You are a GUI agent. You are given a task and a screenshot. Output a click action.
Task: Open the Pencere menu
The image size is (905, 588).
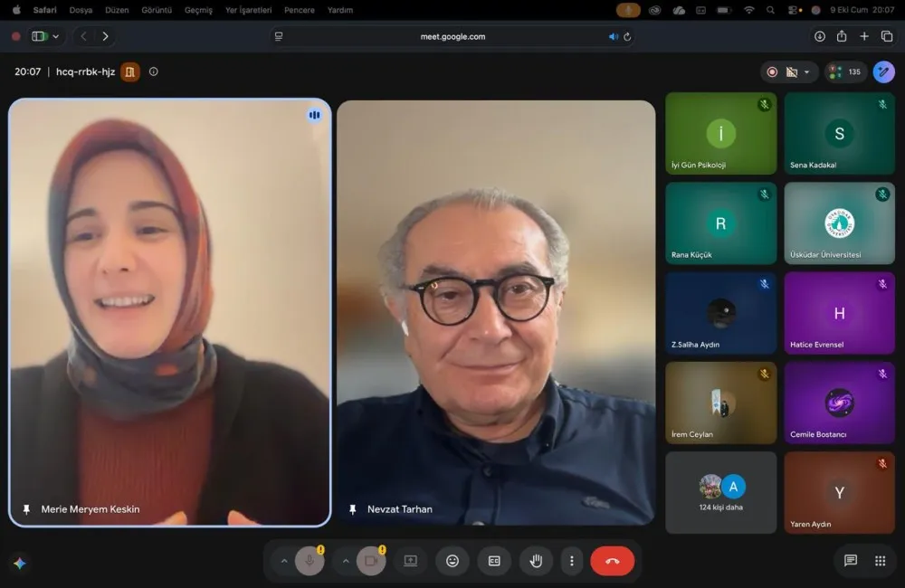299,10
